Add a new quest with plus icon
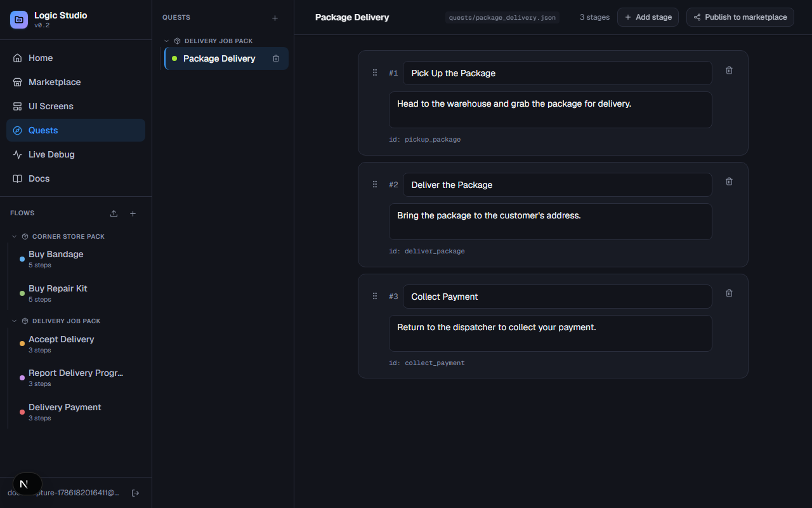The image size is (812, 508). 275,18
